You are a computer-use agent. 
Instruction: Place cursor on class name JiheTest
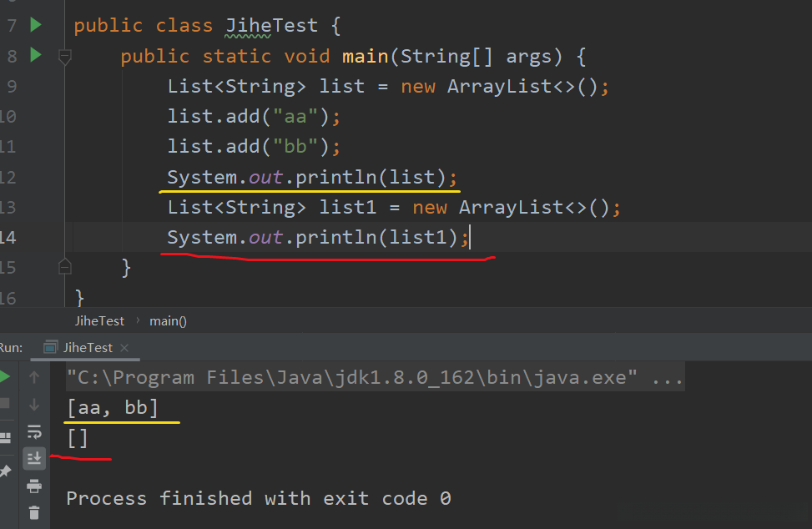pyautogui.click(x=272, y=25)
